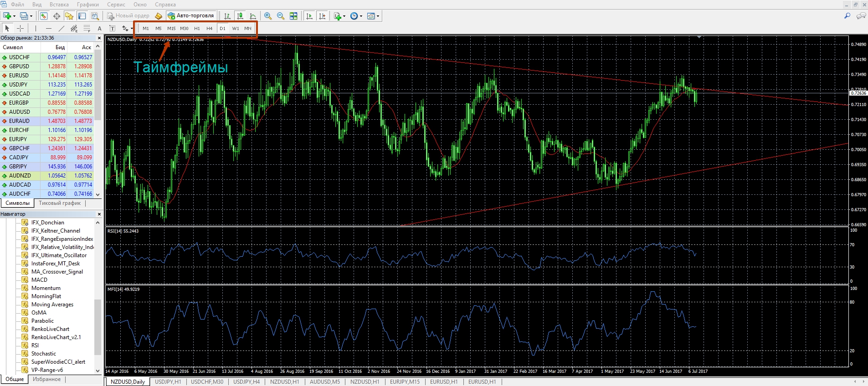This screenshot has height=386, width=868.
Task: Select GBPCHF row in Market Watch
Action: pos(48,148)
